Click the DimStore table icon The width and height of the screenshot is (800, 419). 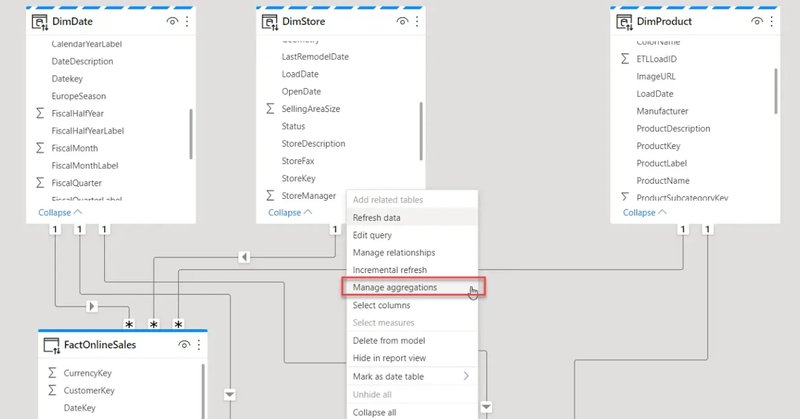click(269, 22)
